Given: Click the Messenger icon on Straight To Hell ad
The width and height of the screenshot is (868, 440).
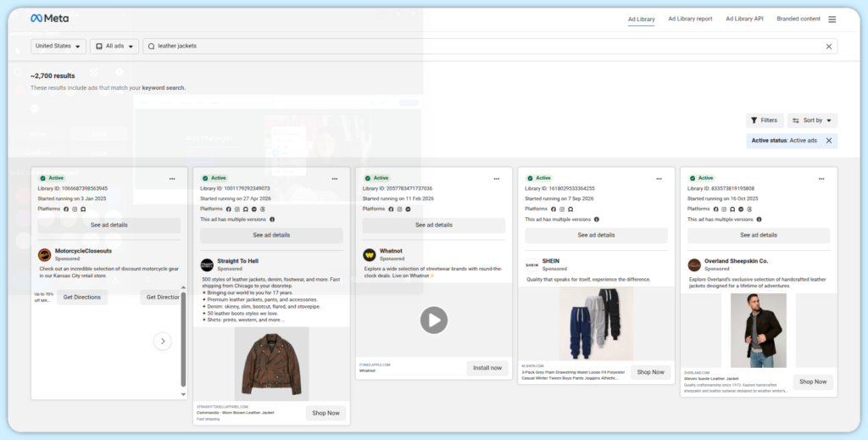Looking at the screenshot, I should click(x=254, y=209).
